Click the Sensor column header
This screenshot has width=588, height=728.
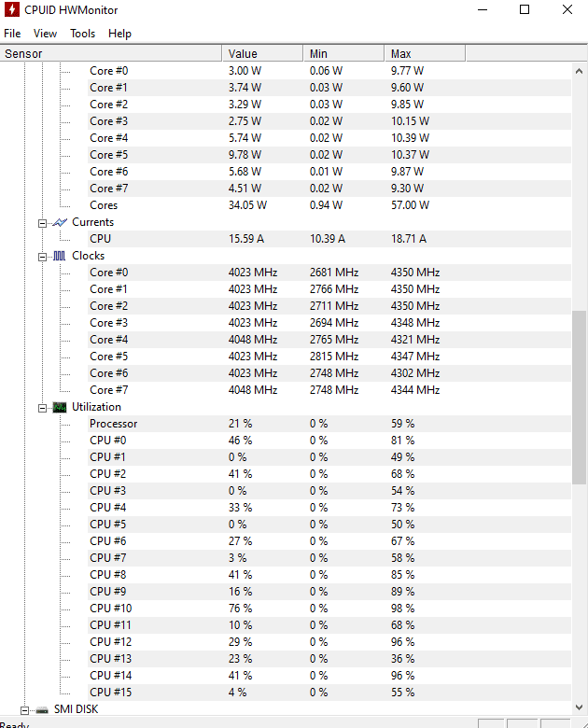click(111, 53)
